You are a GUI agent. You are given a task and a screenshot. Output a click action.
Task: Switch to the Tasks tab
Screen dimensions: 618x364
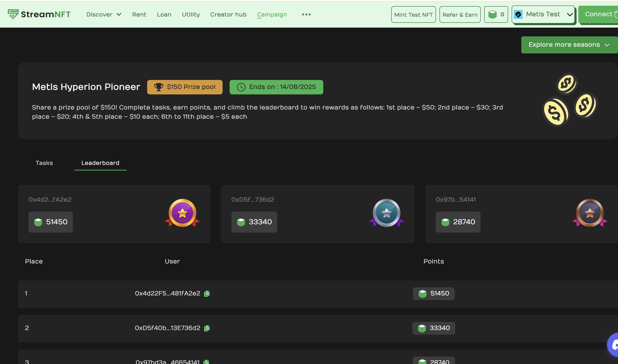[44, 163]
